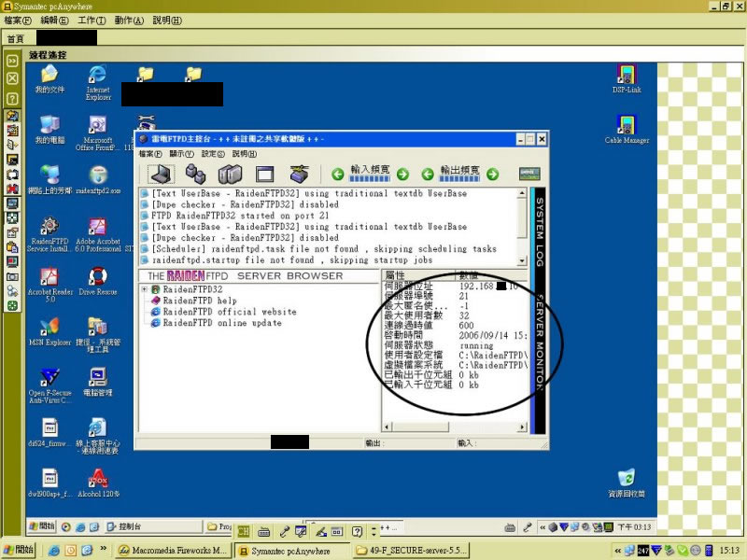Select the 連線過時值 property row
This screenshot has height=560, width=747.
pos(455,325)
